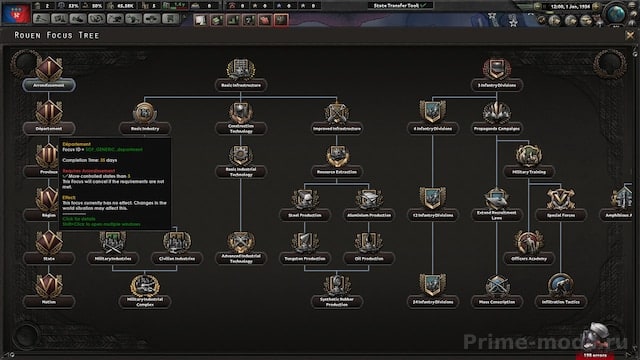Close the Rouen Focus Tree window
The width and height of the screenshot is (640, 360).
pos(630,36)
